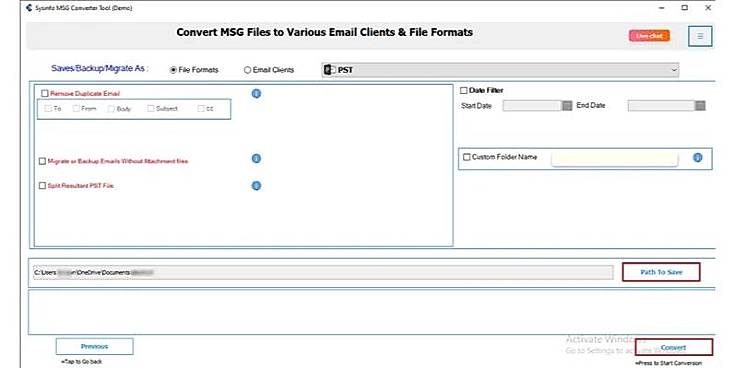Enable Remove Duplicate Email checkbox

point(45,93)
